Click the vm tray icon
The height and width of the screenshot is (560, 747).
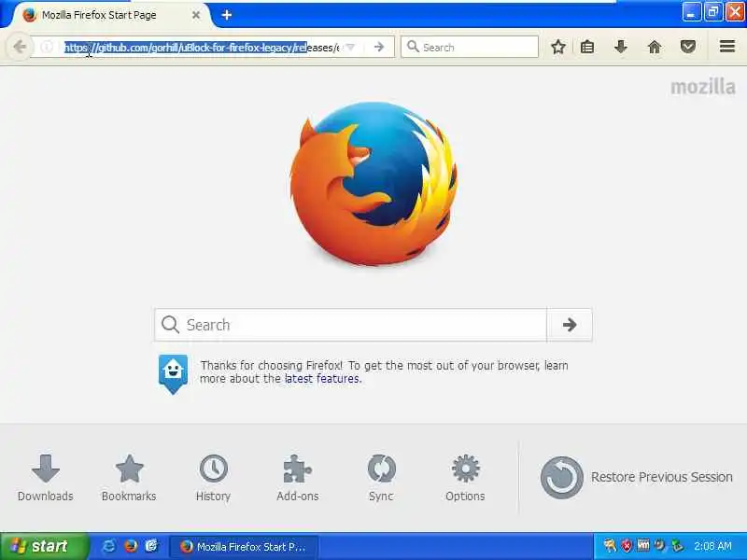[x=643, y=545]
